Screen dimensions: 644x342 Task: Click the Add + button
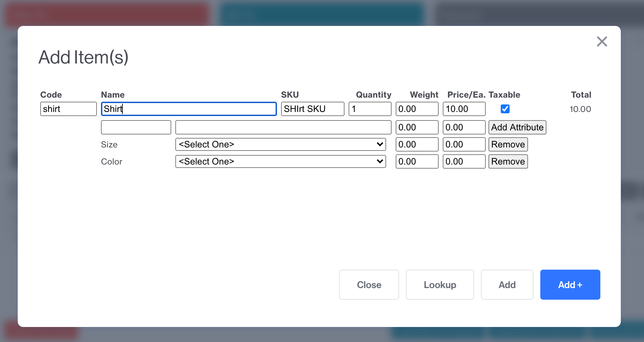pos(570,284)
